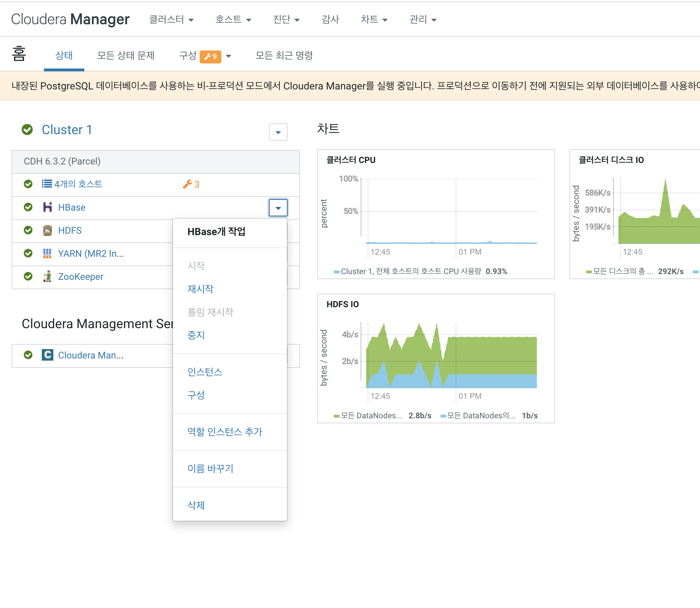Click the Cloudera Management Service icon
The image size is (700, 608).
tap(47, 355)
